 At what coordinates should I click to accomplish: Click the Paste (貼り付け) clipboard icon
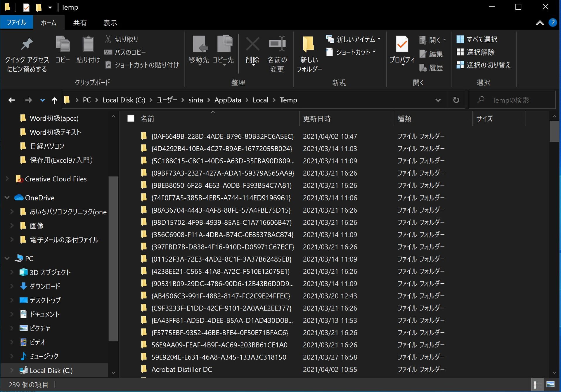click(x=88, y=44)
